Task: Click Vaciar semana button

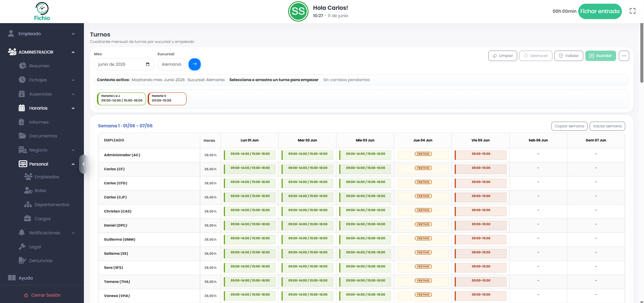Action: (607, 126)
